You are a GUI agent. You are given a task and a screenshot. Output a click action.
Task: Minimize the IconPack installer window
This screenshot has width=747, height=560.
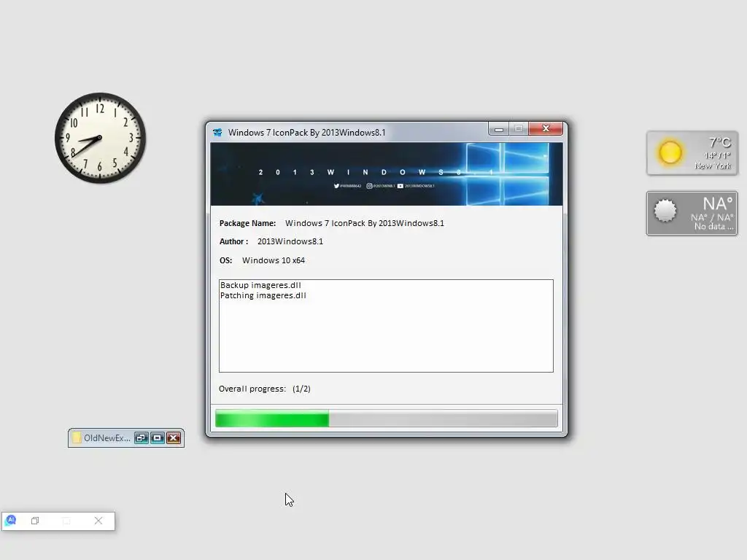click(x=499, y=129)
